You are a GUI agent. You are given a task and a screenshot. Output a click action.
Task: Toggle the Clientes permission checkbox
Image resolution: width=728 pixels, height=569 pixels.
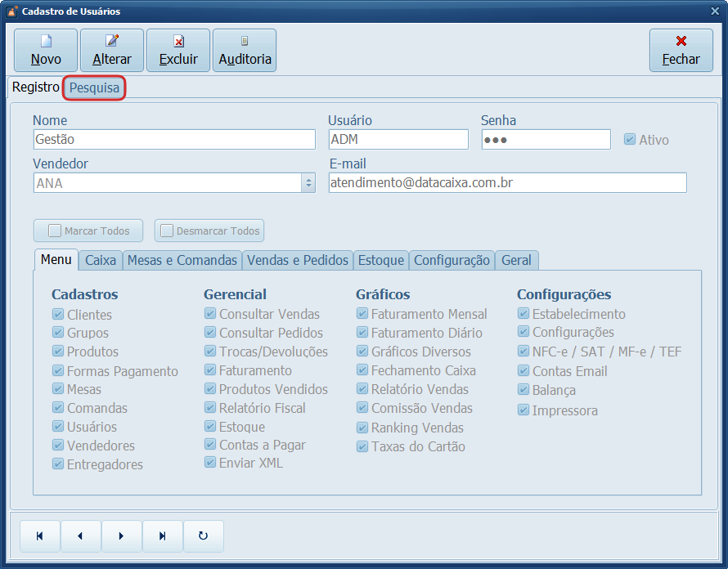pyautogui.click(x=58, y=314)
